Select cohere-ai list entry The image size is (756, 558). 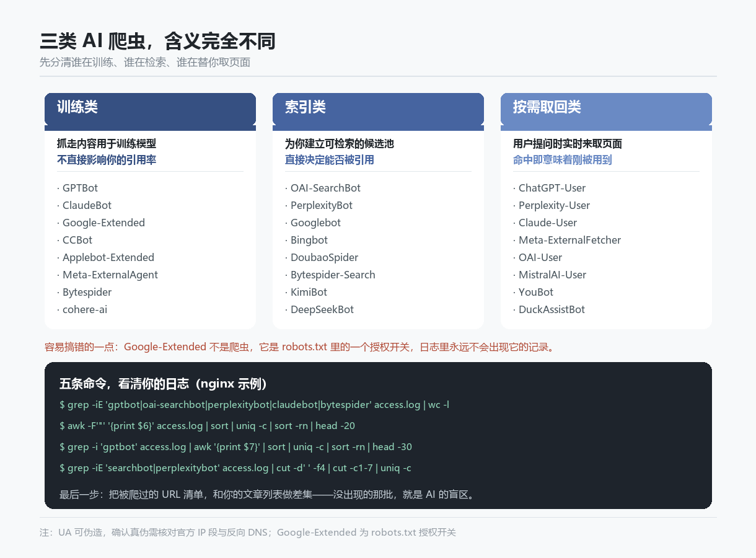point(82,309)
